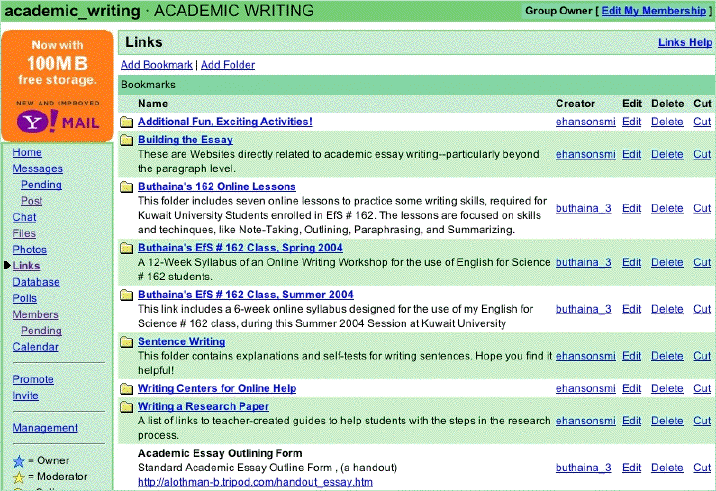
Task: Click the folder icon beside Writing a Research Paper
Action: point(126,407)
